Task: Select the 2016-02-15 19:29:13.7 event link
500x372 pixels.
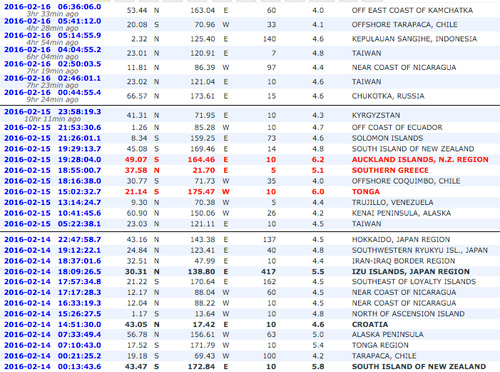Action: pyautogui.click(x=53, y=149)
